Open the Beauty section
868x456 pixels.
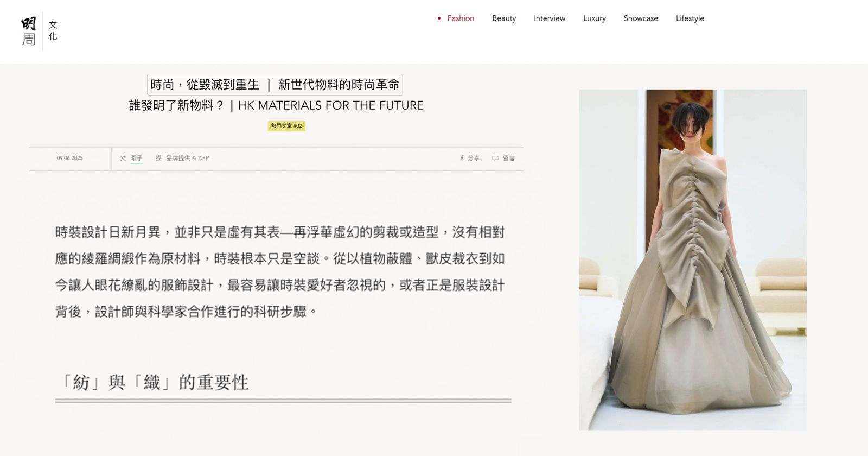click(504, 18)
